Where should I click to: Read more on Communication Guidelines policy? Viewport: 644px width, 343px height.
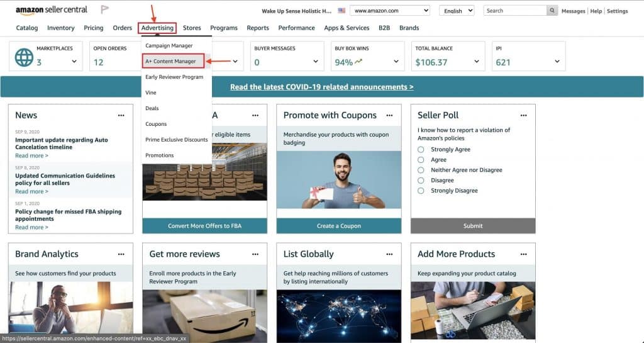coord(31,191)
